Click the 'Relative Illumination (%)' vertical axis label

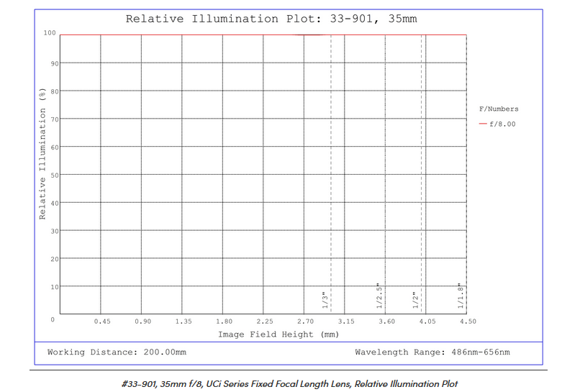(42, 153)
